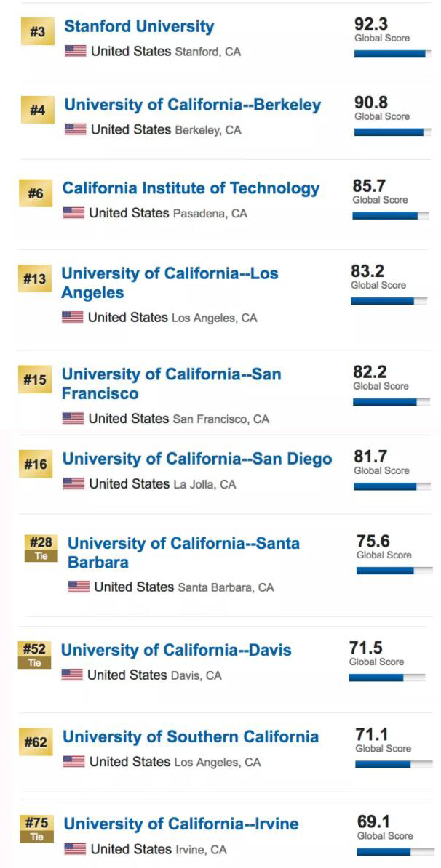Click the #28 Tie rank badge
This screenshot has width=441, height=868.
41,547
